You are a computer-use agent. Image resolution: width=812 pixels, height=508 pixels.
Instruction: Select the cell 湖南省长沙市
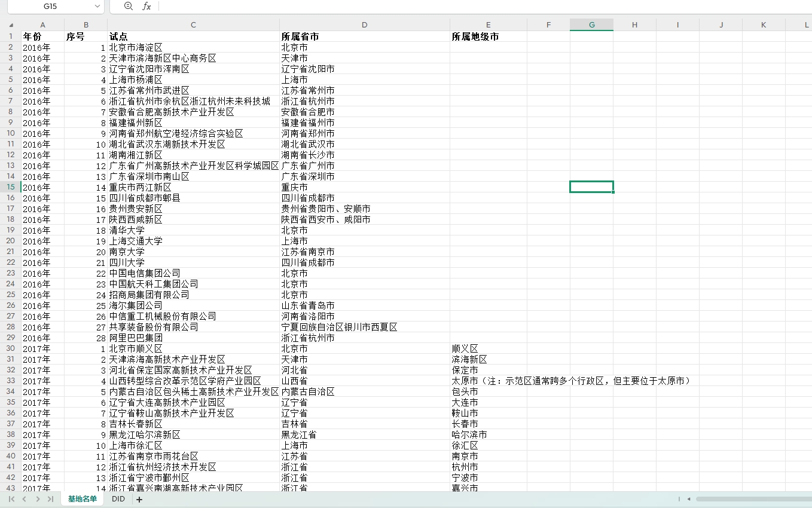click(x=365, y=155)
